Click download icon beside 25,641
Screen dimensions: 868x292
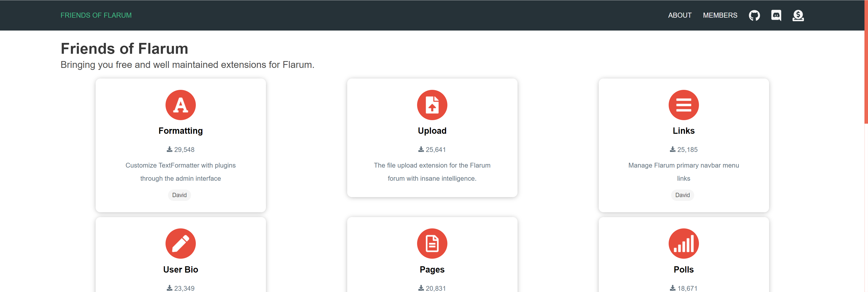click(421, 149)
